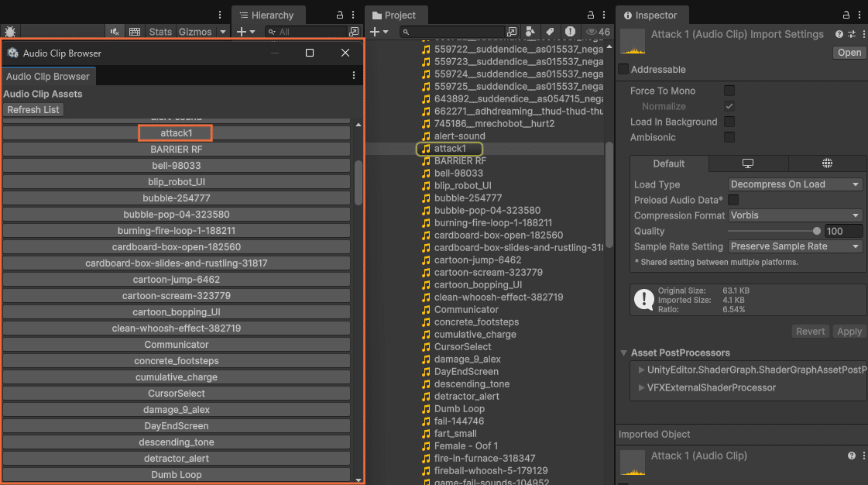
Task: Click the standalone platform icon tab
Action: click(x=746, y=163)
